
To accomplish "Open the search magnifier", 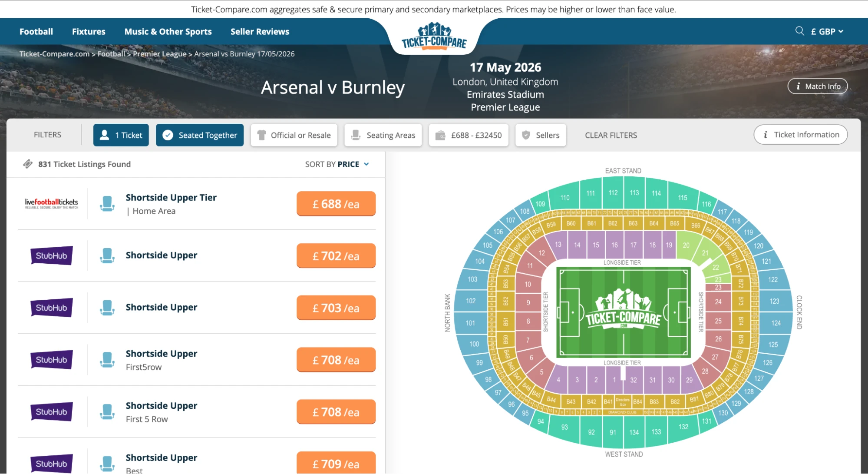I will [x=799, y=31].
